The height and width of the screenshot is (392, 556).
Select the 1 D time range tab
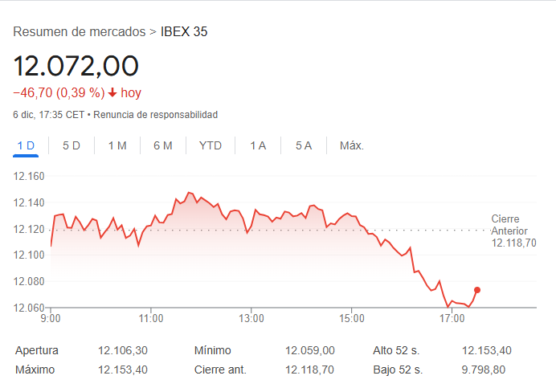[27, 145]
